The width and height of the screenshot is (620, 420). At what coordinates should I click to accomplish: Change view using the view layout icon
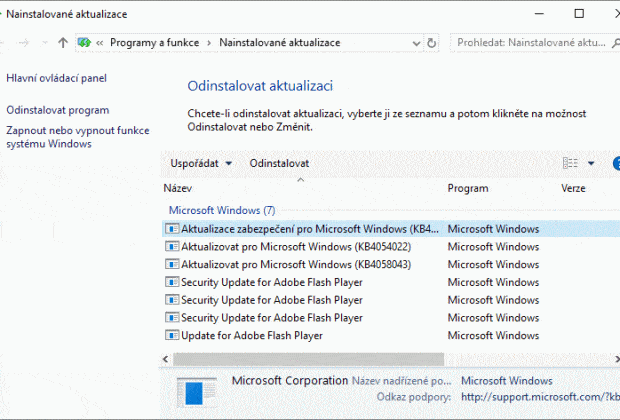(570, 163)
